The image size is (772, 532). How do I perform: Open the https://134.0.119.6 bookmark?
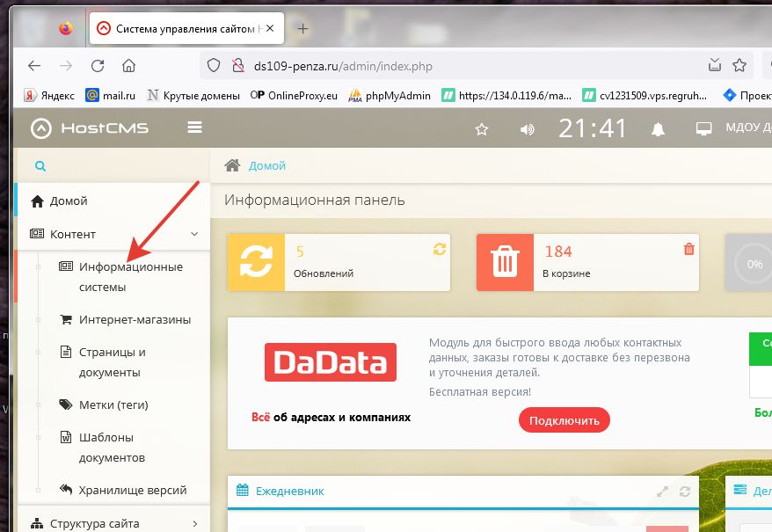tap(506, 95)
